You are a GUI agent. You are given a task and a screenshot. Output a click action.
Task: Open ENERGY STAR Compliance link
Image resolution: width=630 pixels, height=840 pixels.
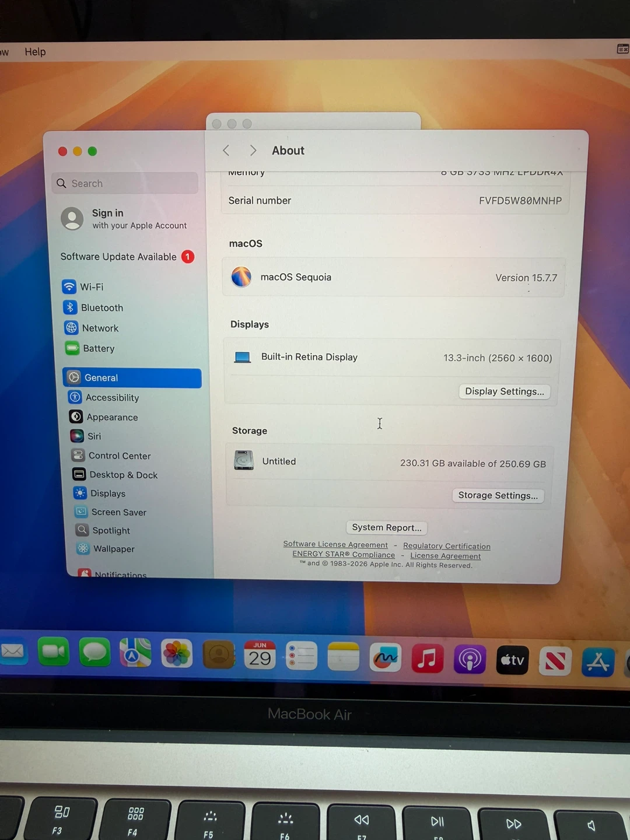[344, 554]
